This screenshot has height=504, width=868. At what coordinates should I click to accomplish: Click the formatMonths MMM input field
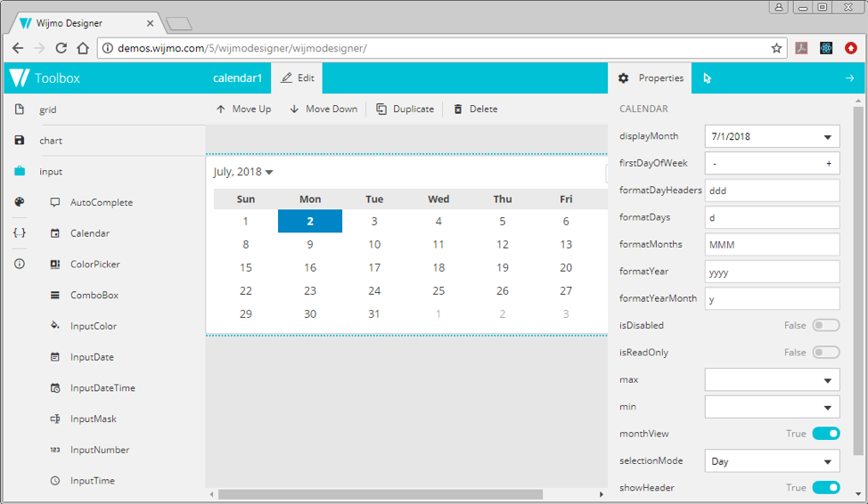pyautogui.click(x=773, y=245)
